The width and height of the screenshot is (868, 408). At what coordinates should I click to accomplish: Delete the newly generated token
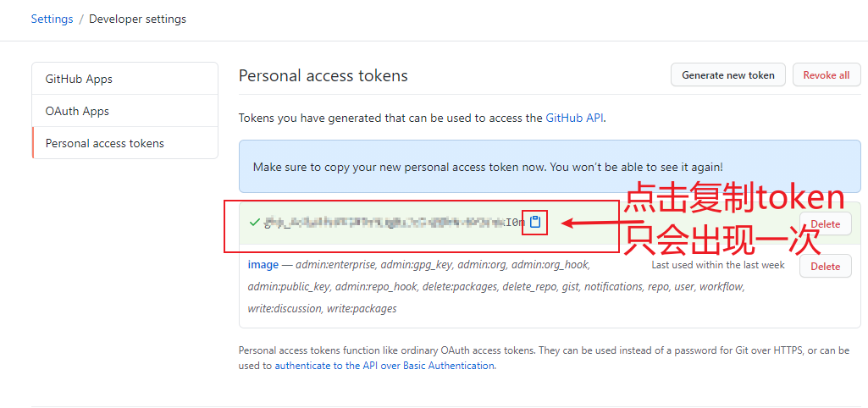[826, 223]
